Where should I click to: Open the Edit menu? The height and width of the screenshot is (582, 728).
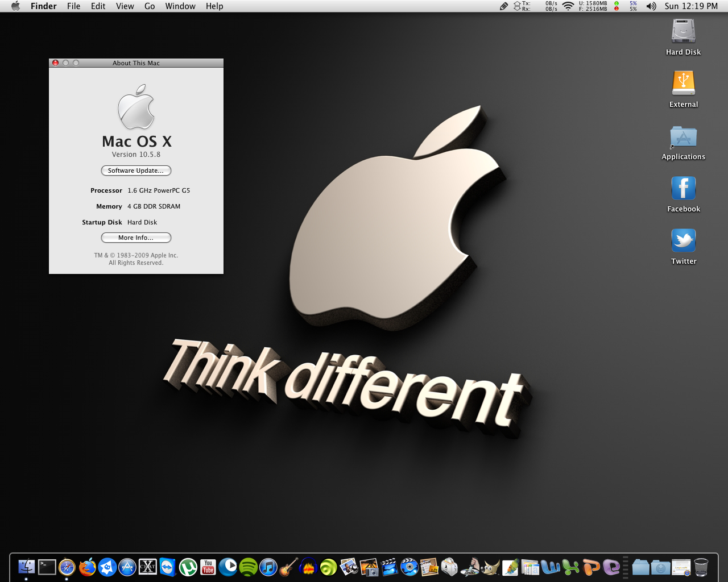(98, 6)
